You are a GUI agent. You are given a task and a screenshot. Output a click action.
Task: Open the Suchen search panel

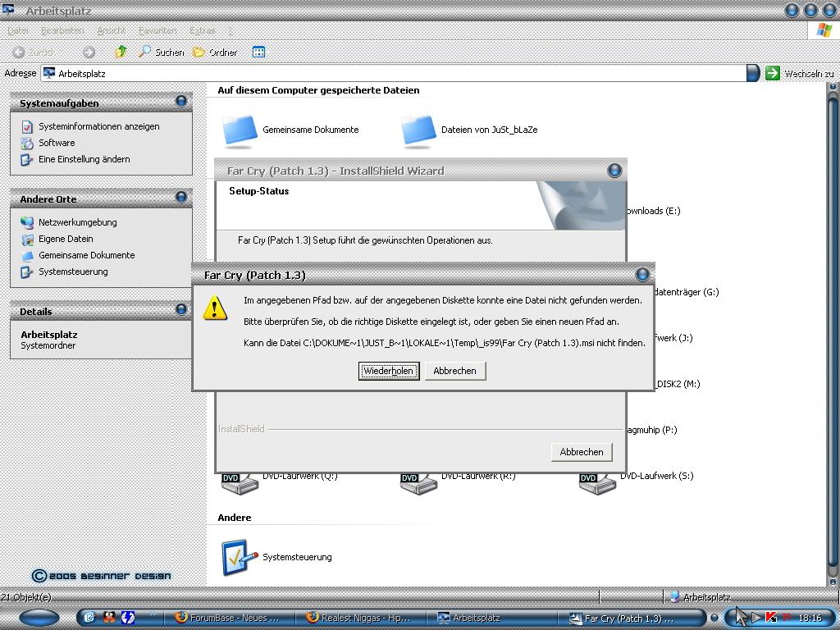161,52
